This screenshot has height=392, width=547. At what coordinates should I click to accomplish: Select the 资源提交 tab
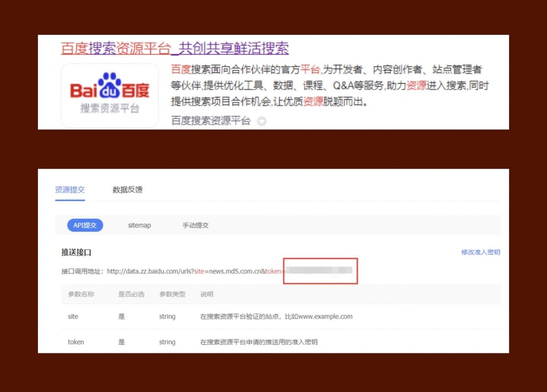[69, 190]
